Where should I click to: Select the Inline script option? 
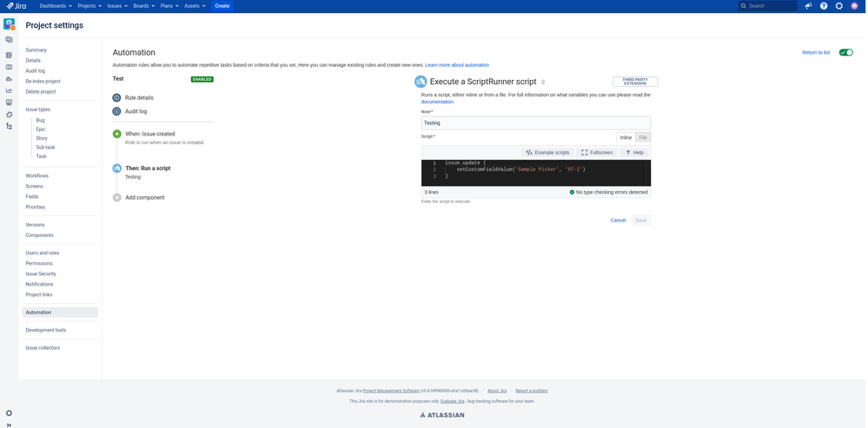pos(626,138)
